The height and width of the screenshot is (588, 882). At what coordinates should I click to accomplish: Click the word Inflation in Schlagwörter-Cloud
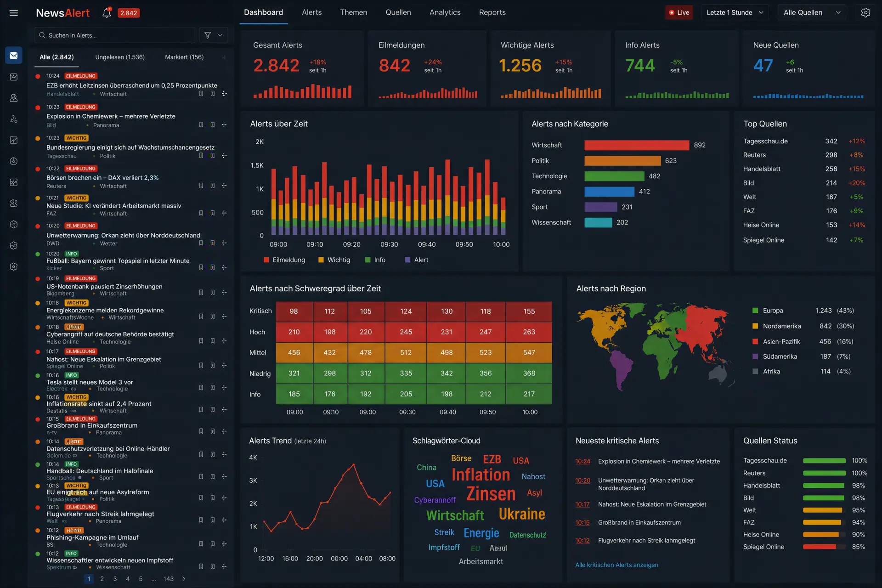[481, 475]
